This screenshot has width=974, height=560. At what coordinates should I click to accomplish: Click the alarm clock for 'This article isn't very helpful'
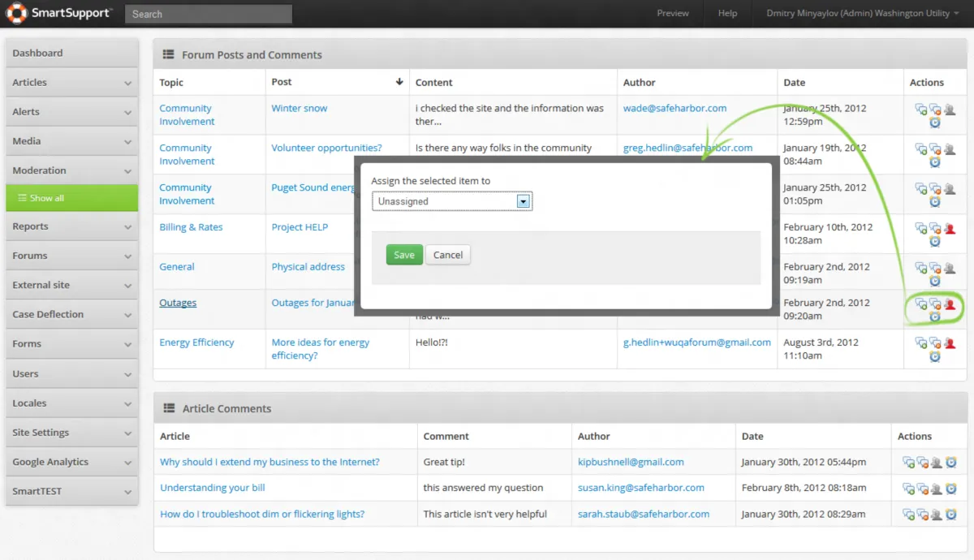[951, 515]
